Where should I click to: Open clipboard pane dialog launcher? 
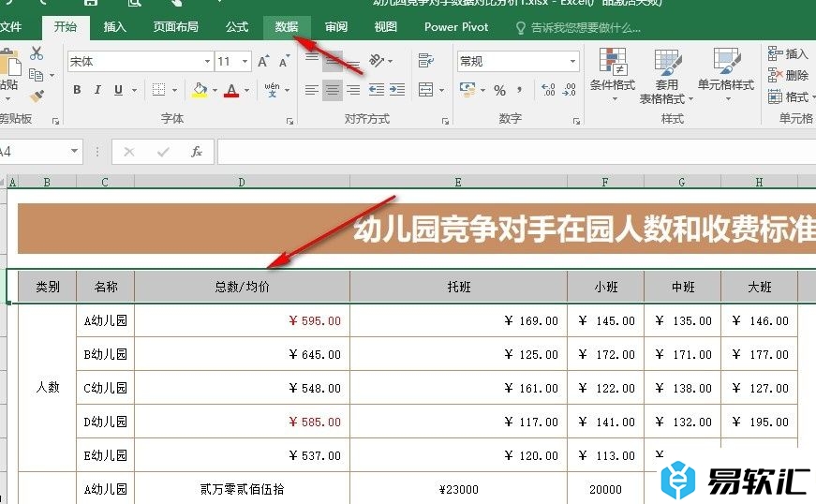coord(55,121)
